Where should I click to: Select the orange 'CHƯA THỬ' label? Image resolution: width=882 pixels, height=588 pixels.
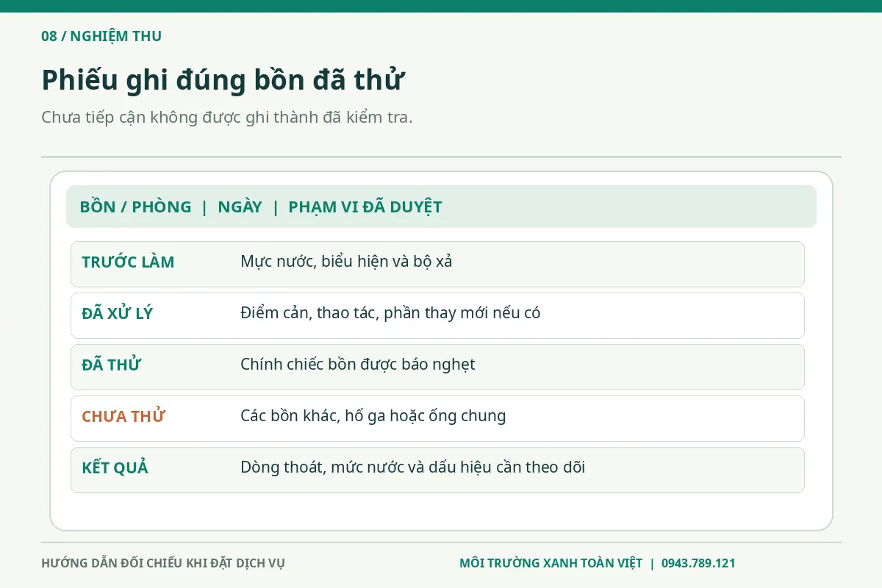[123, 416]
